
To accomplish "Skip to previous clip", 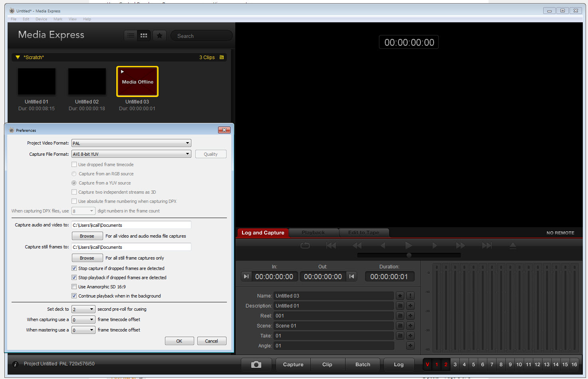I will point(331,245).
